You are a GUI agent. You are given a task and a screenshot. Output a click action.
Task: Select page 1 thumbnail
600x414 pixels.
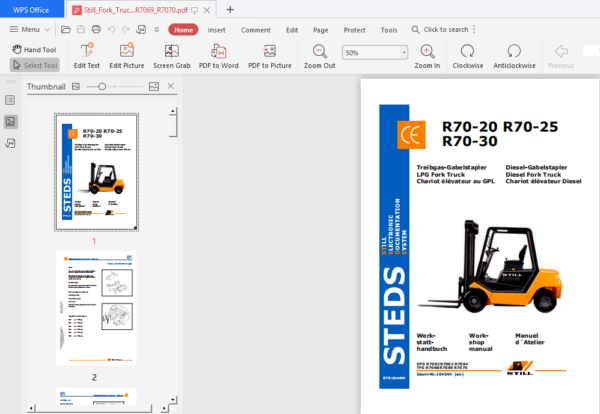[x=96, y=172]
